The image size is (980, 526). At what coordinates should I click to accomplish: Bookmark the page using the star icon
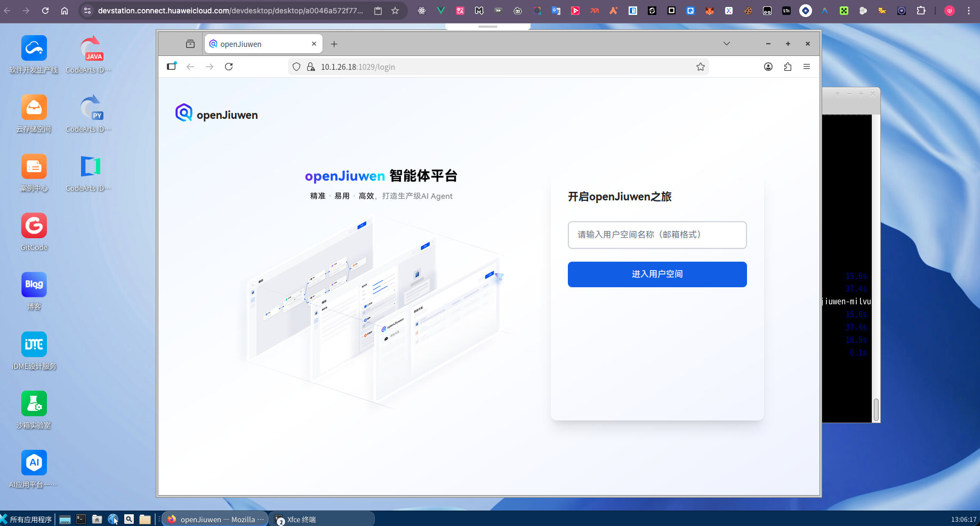click(x=701, y=67)
